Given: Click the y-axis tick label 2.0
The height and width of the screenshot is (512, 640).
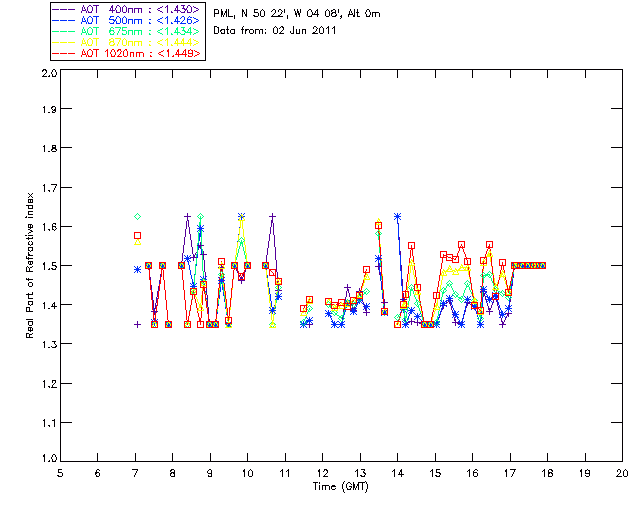Looking at the screenshot, I should click(49, 73).
